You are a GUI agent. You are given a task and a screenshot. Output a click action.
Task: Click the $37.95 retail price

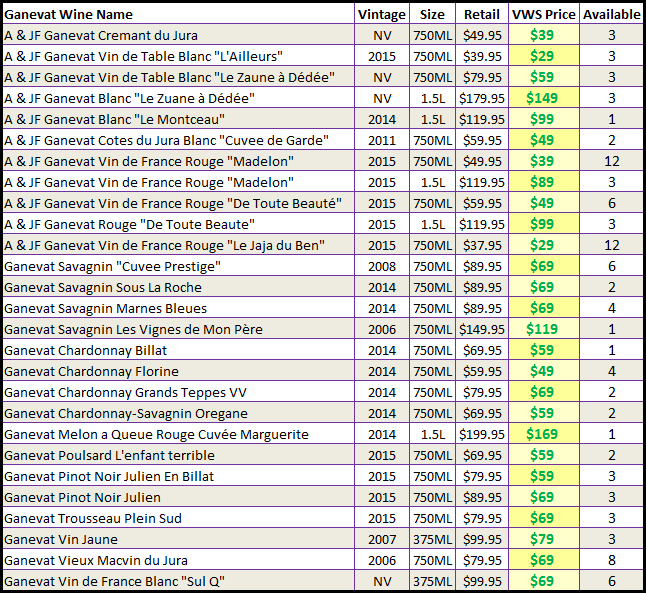482,245
